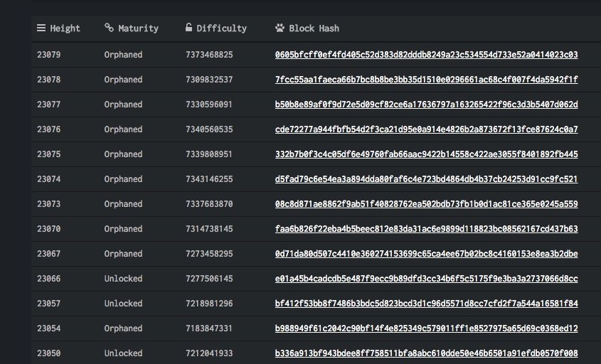Click hash link starting with 332b7b0f3c4c
Viewport: 601px width, 364px height.
click(x=426, y=154)
